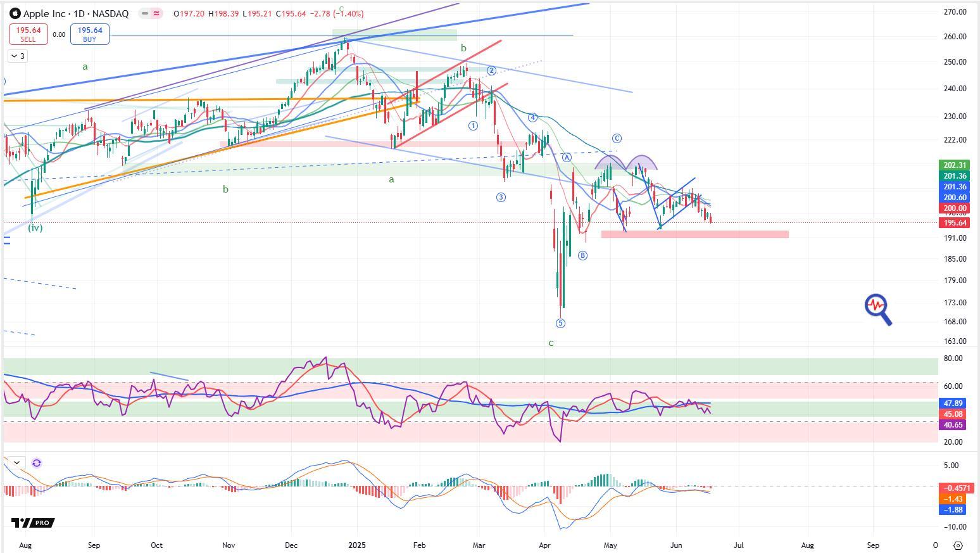
Task: Click the Apple Inc · 1D · NASDAQ title
Action: (75, 13)
